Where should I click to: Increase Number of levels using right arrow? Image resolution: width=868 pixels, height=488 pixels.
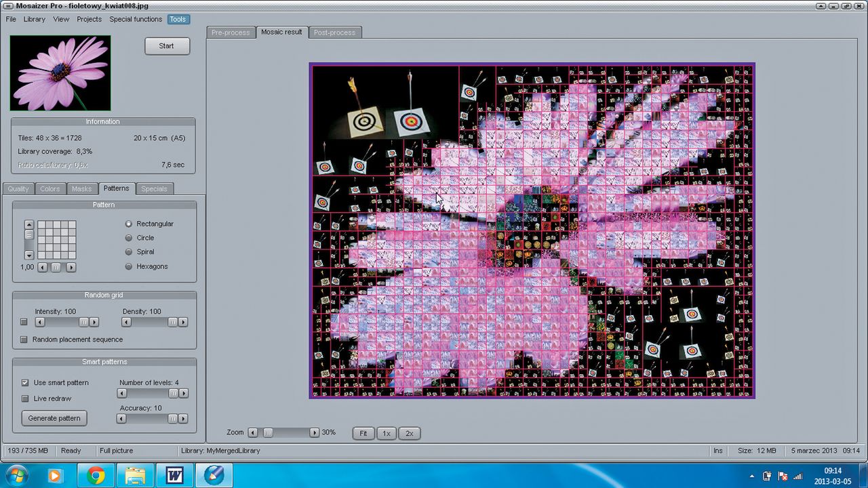(183, 393)
